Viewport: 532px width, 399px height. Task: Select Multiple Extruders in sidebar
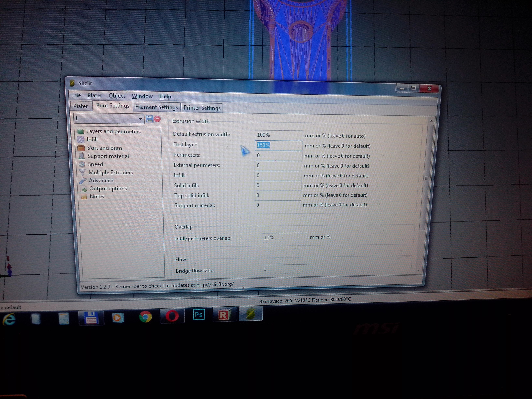coord(110,172)
